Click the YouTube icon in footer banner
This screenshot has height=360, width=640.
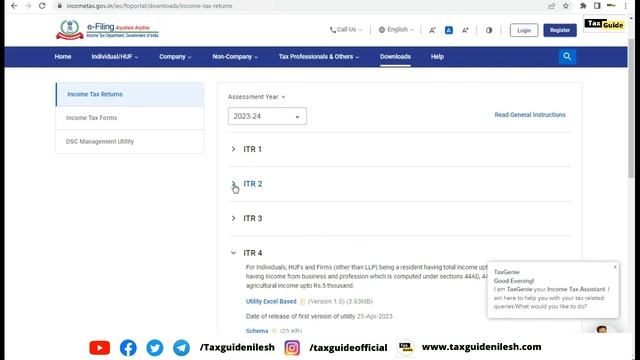point(100,348)
